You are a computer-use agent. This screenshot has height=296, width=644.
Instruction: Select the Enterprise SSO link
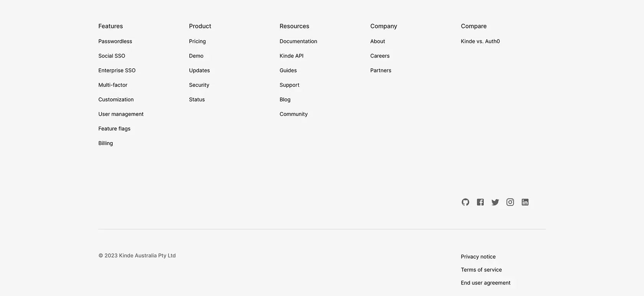click(x=117, y=70)
